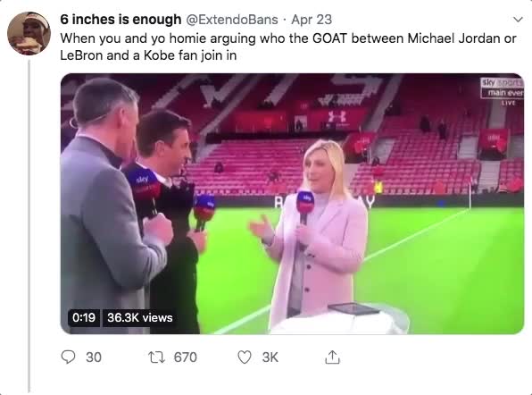Click the reply speech bubble icon
The width and height of the screenshot is (532, 395).
(68, 357)
